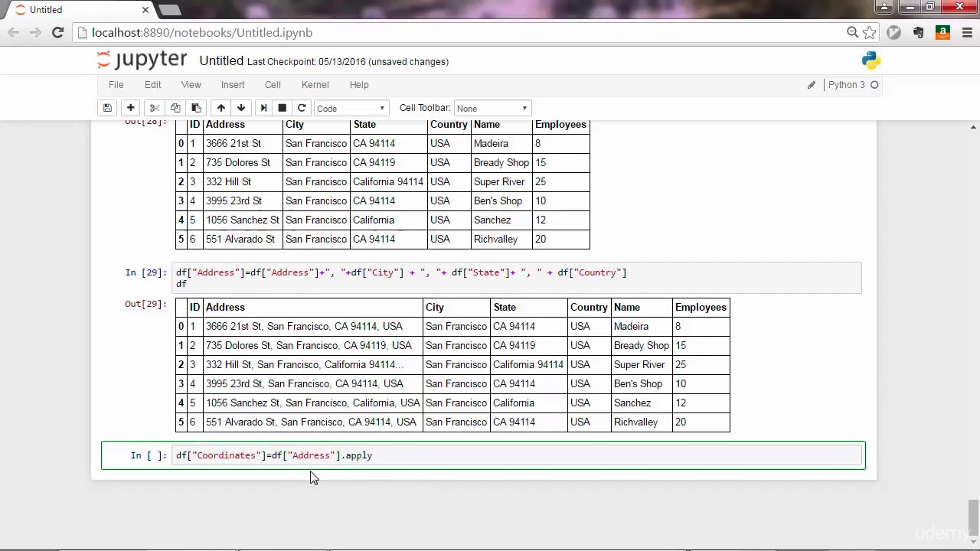Click 'Bready Shop' in the Out[29] table
The image size is (980, 551).
(x=641, y=345)
